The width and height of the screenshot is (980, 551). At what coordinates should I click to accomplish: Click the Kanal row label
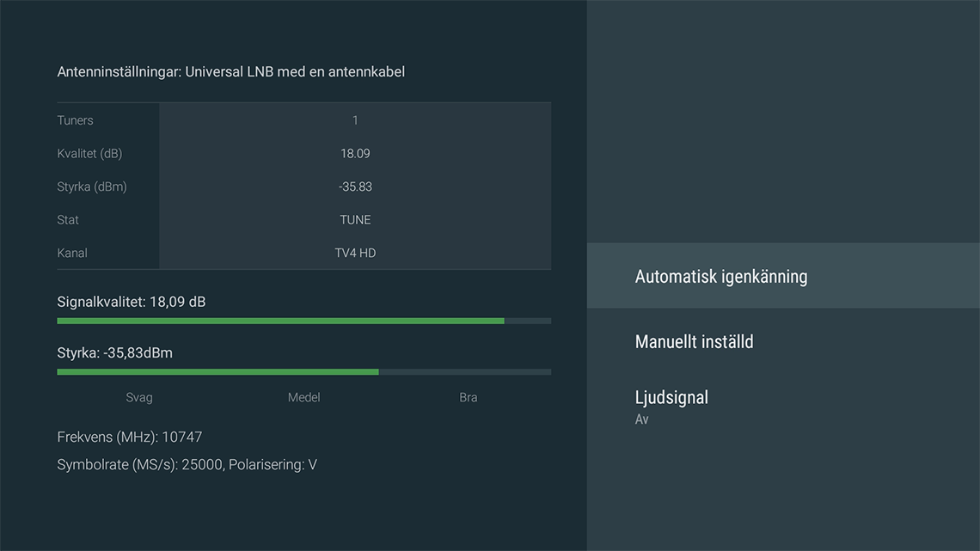[72, 253]
